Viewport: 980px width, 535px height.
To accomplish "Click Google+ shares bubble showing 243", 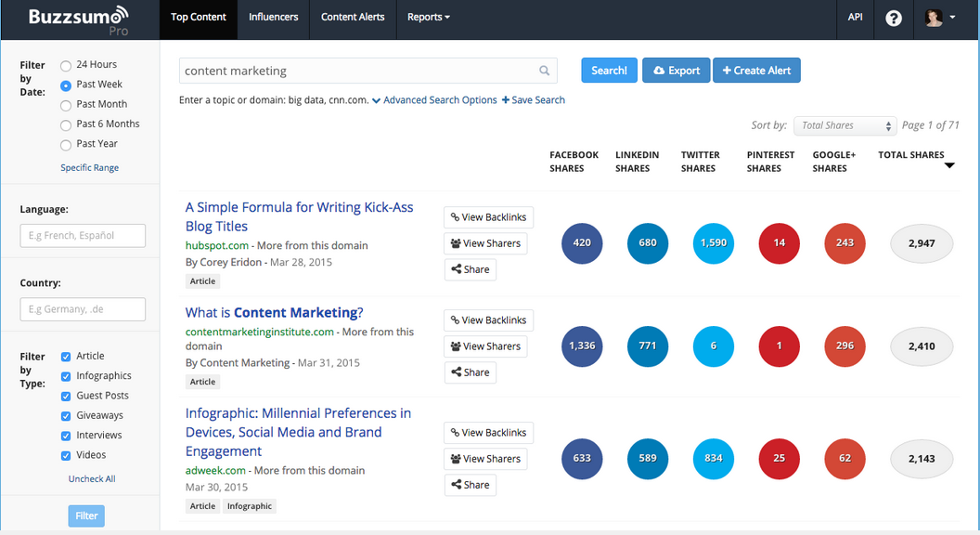I will click(845, 242).
